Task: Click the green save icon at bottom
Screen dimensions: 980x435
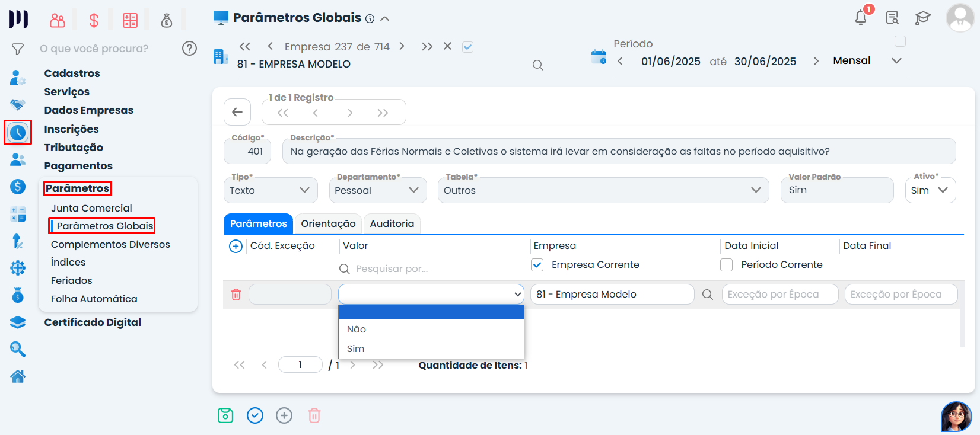Action: coord(225,415)
